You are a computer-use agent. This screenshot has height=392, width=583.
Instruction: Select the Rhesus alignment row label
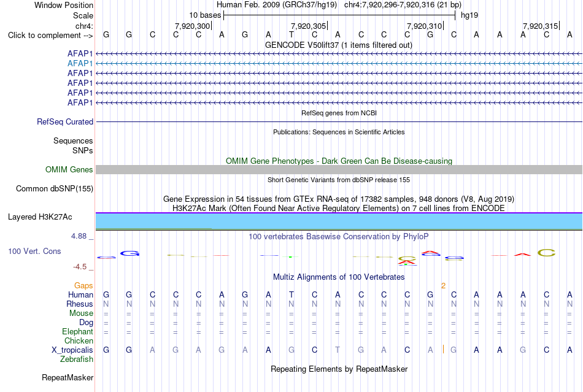click(80, 304)
